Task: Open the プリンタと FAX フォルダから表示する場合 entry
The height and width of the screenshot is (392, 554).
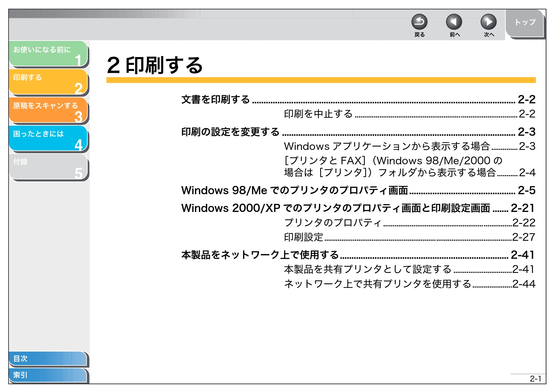Action: (x=409, y=166)
